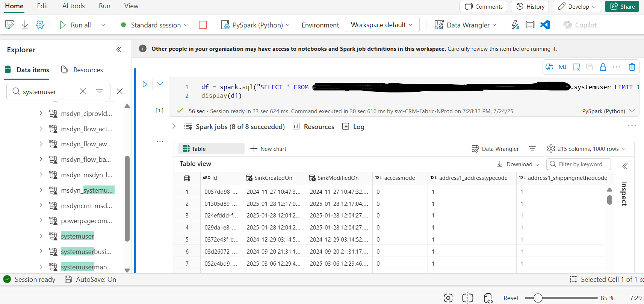Image resolution: width=644 pixels, height=304 pixels.
Task: Open the AI tools menu tab
Action: 74,6
